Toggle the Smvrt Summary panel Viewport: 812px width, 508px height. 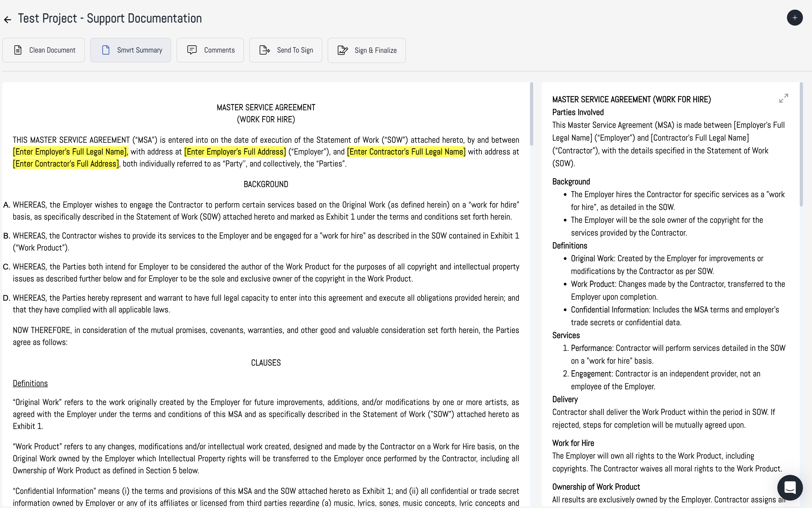tap(131, 50)
